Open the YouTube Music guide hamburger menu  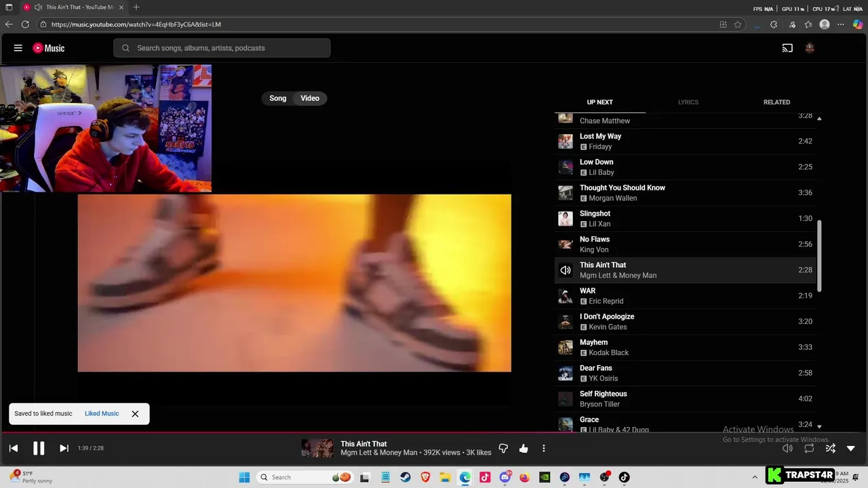[x=18, y=48]
